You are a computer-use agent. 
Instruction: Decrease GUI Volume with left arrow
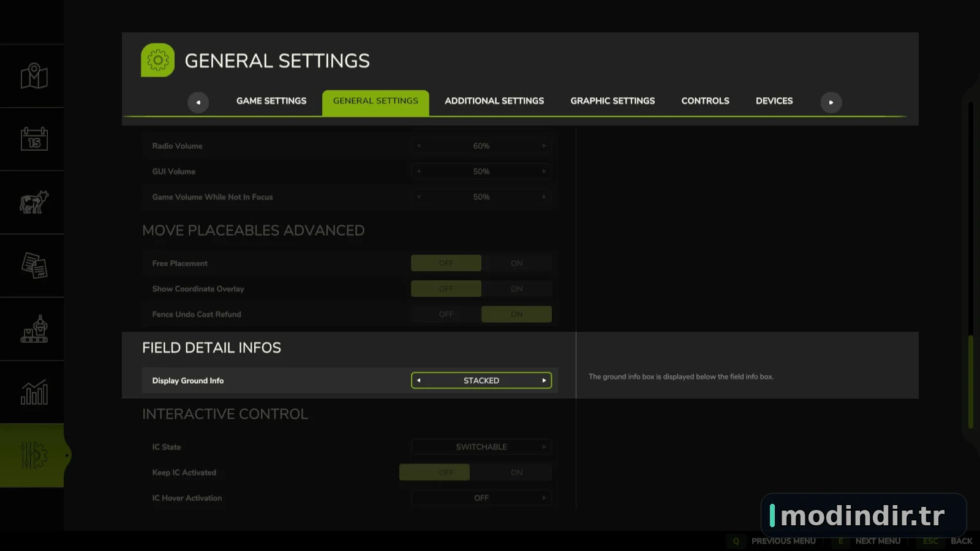pos(419,171)
